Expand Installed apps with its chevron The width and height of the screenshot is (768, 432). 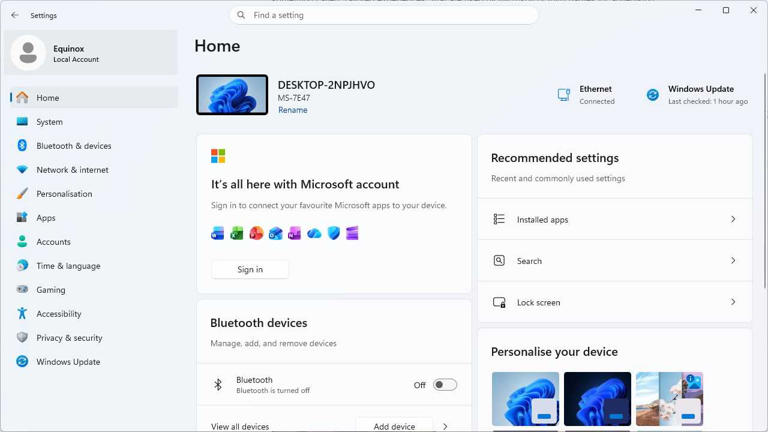point(733,219)
